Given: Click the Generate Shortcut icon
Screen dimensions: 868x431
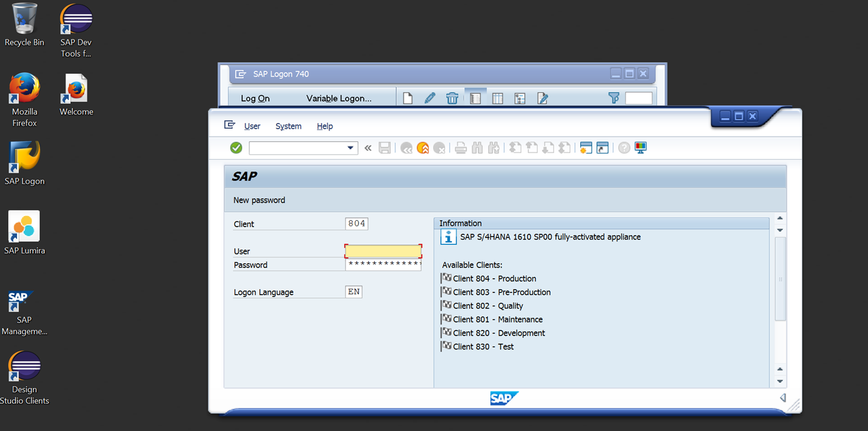Looking at the screenshot, I should click(603, 148).
